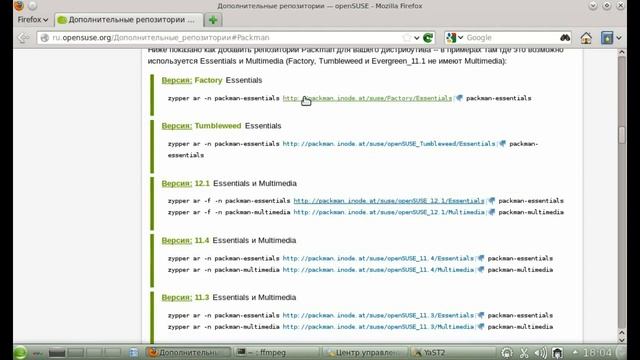Click external-link icon after 12.1/Essentials URL

[x=491, y=200]
